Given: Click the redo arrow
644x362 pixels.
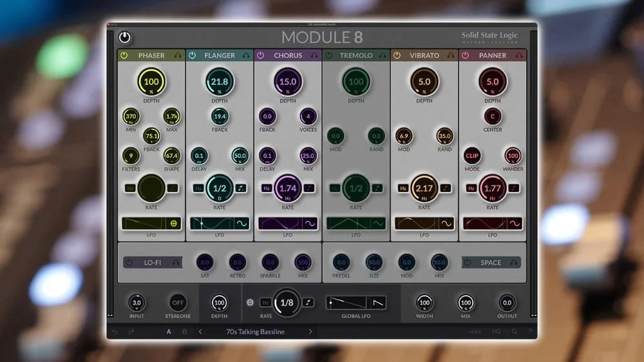Looking at the screenshot, I should click(131, 332).
